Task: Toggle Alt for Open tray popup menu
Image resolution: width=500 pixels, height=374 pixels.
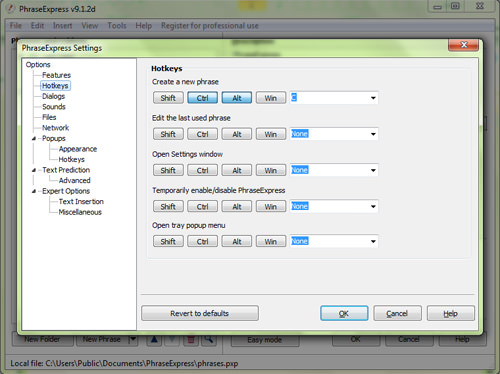Action: (x=237, y=241)
